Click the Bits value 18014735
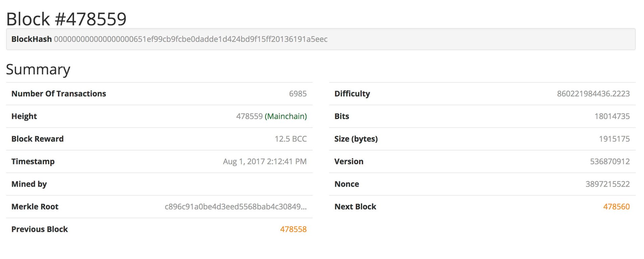The height and width of the screenshot is (259, 644). tap(612, 116)
